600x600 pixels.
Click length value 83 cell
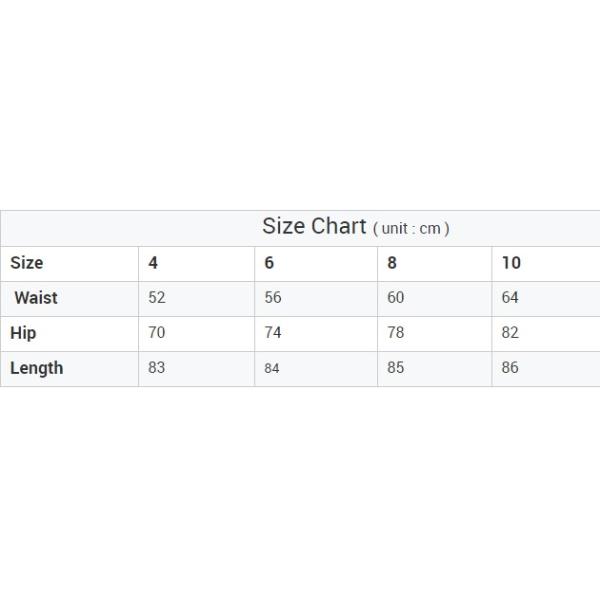[x=156, y=368]
